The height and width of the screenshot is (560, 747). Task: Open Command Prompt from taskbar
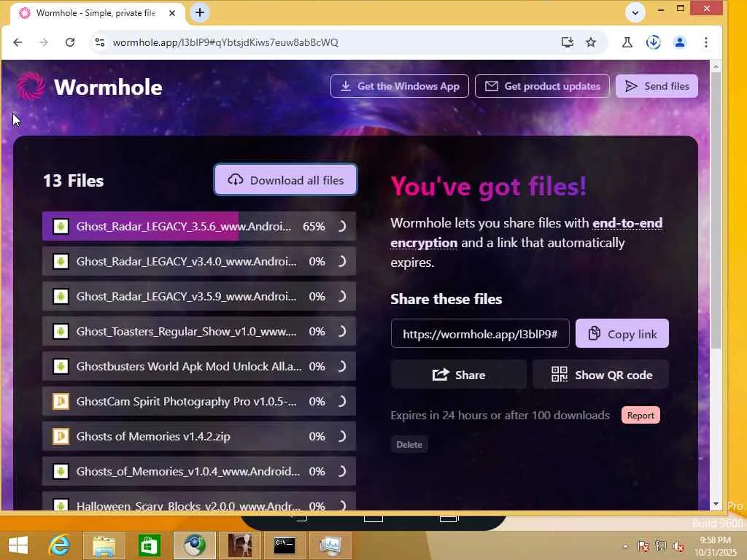(x=285, y=545)
